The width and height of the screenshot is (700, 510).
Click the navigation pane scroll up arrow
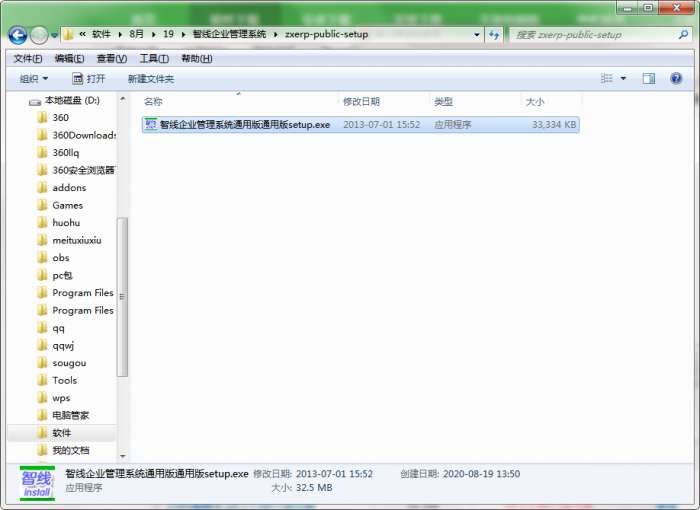[x=123, y=99]
